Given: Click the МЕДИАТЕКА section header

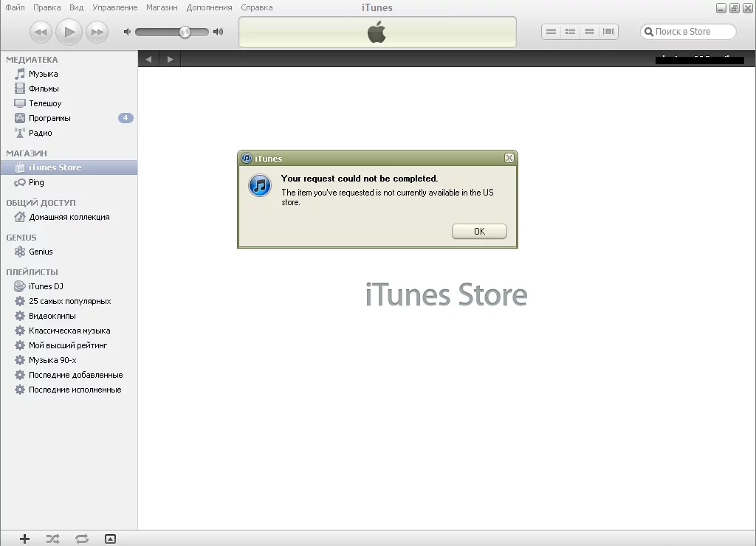Looking at the screenshot, I should (32, 60).
